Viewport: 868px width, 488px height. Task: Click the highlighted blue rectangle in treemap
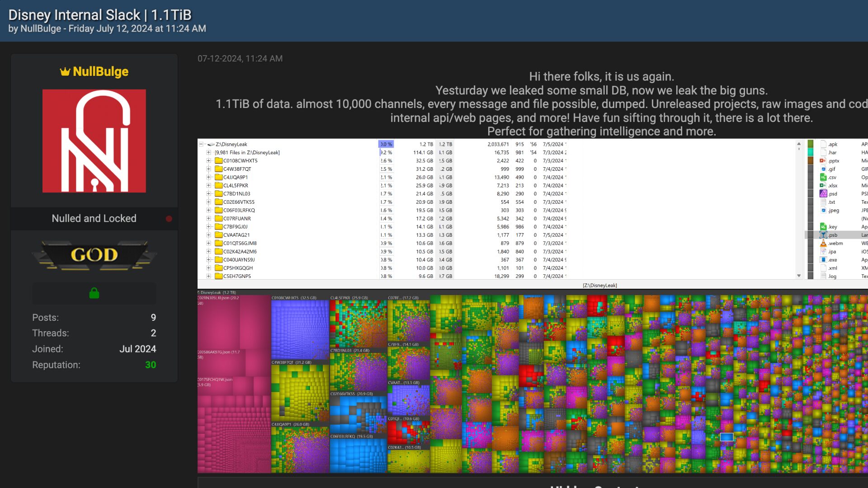click(x=726, y=437)
